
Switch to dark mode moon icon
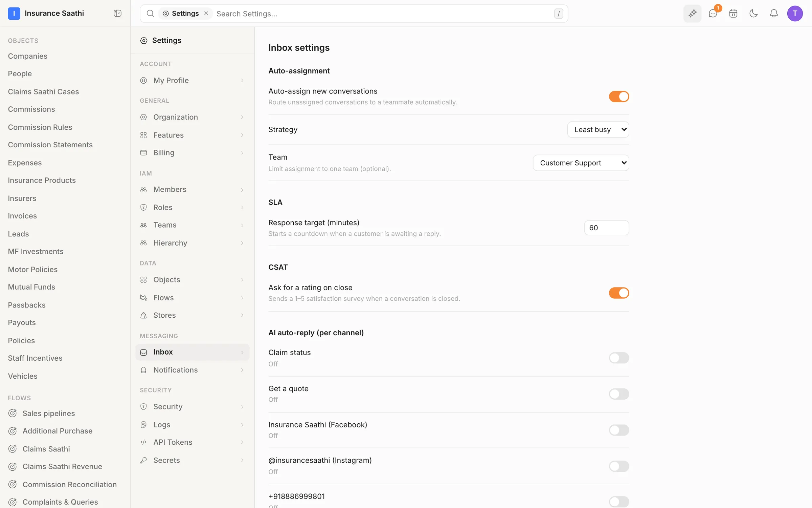(753, 14)
